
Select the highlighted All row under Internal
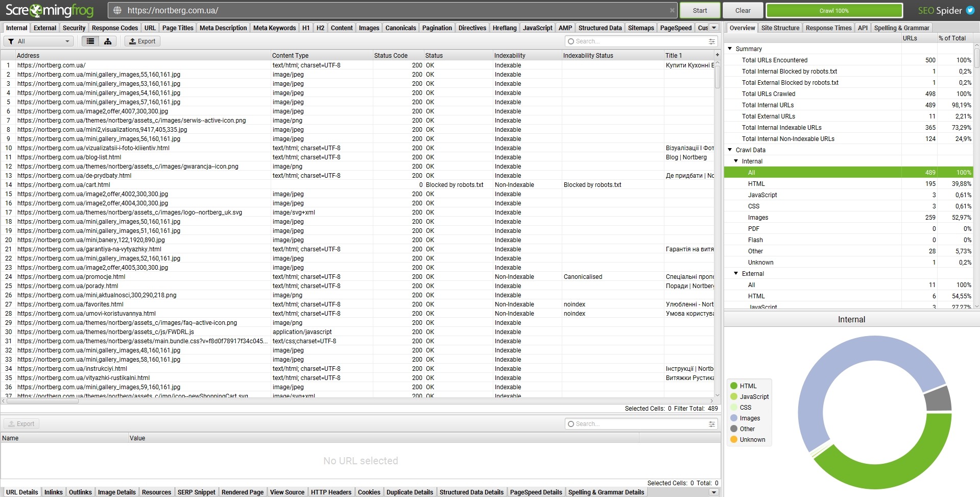[x=848, y=172]
